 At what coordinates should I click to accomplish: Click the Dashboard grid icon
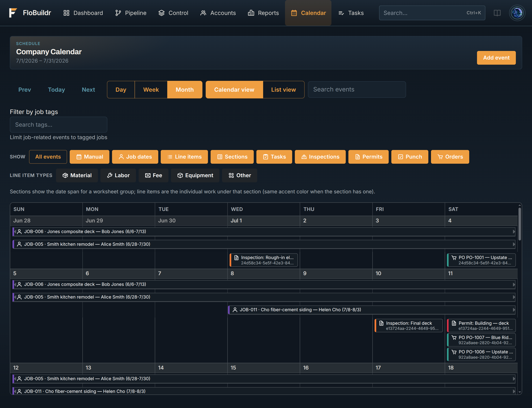click(x=66, y=13)
